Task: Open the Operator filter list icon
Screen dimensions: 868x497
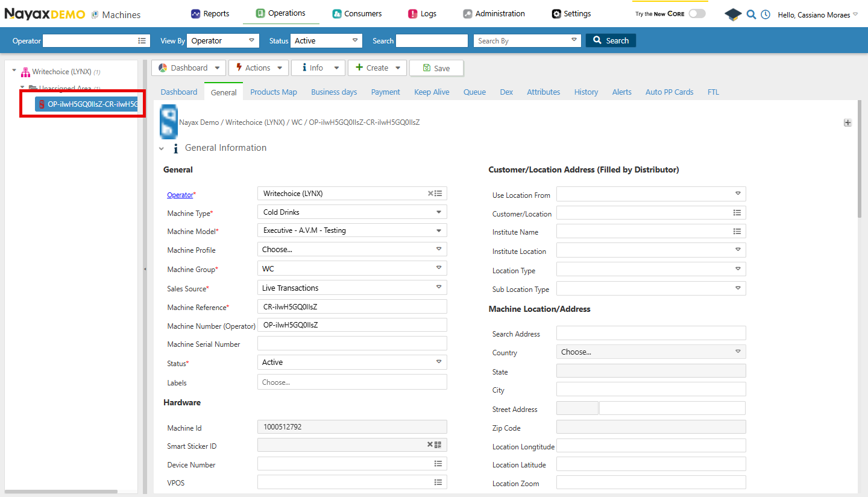Action: pyautogui.click(x=142, y=40)
